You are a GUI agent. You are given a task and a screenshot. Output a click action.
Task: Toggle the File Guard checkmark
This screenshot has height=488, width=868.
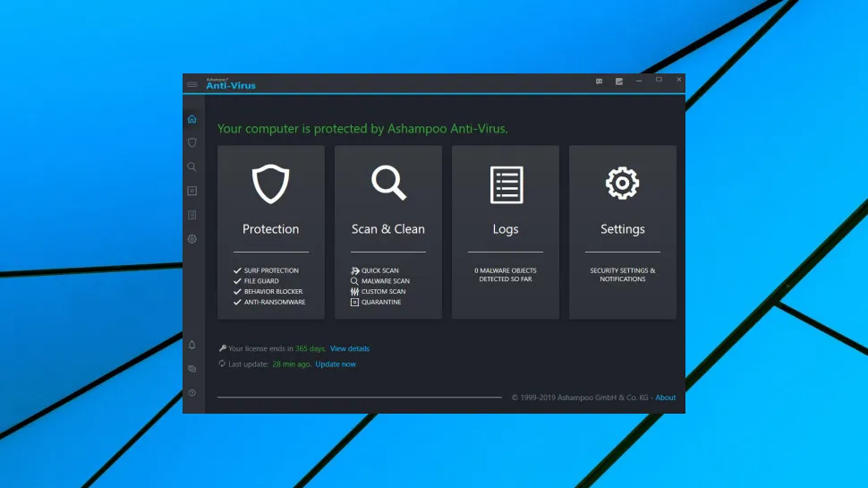(x=237, y=281)
